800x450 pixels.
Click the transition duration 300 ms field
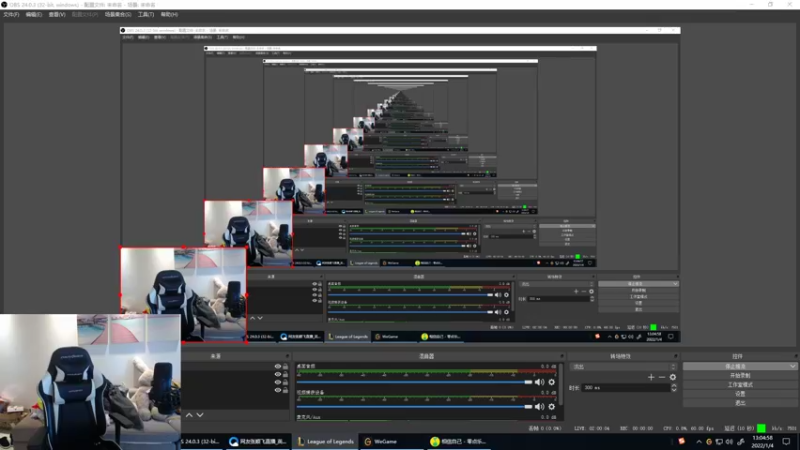[x=626, y=388]
